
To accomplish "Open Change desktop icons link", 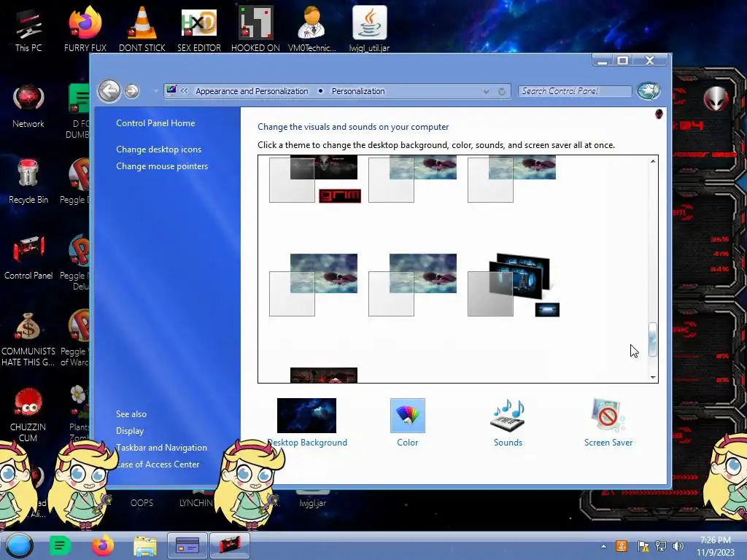I will click(158, 149).
